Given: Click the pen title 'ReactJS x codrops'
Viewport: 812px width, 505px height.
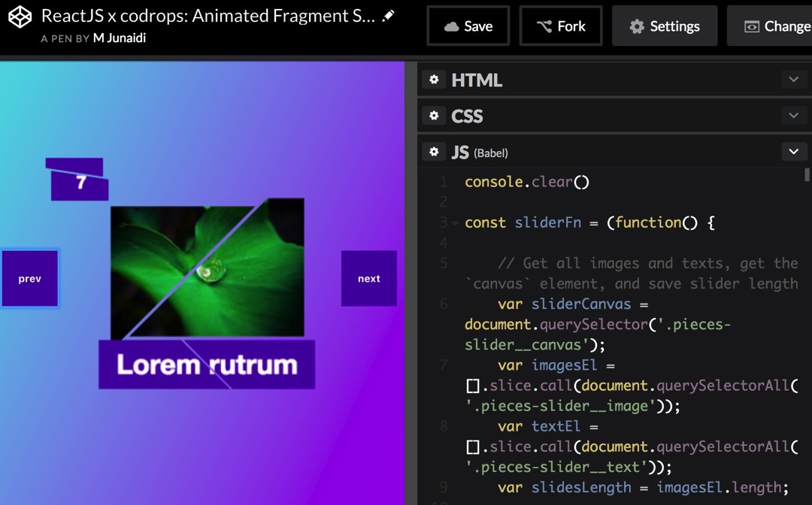Looking at the screenshot, I should click(x=208, y=16).
